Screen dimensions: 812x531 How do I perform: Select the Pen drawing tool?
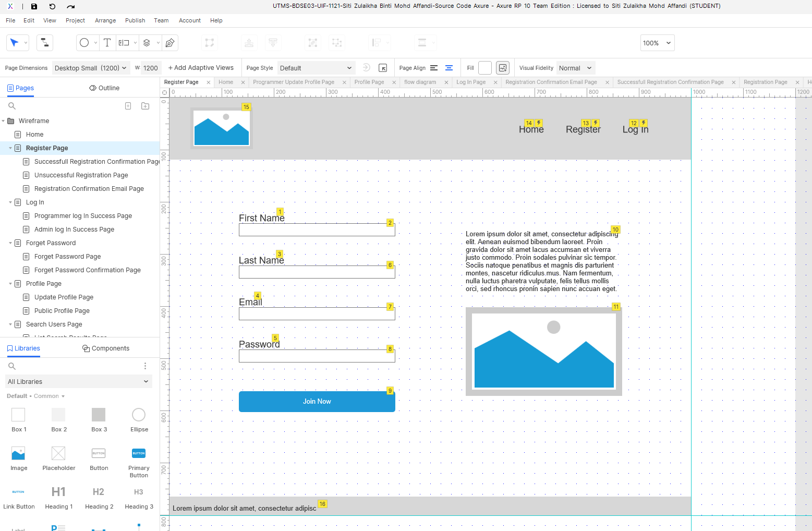tap(170, 43)
